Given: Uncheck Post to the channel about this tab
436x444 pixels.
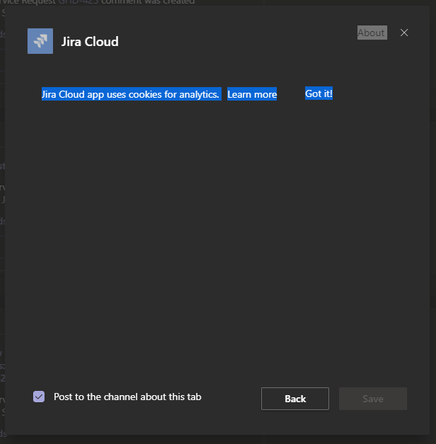Looking at the screenshot, I should point(39,397).
